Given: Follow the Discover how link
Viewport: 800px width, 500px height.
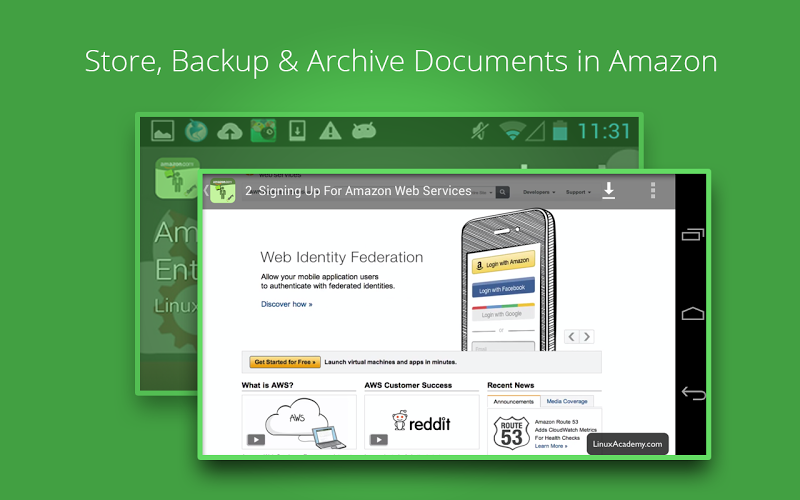Looking at the screenshot, I should coord(286,304).
